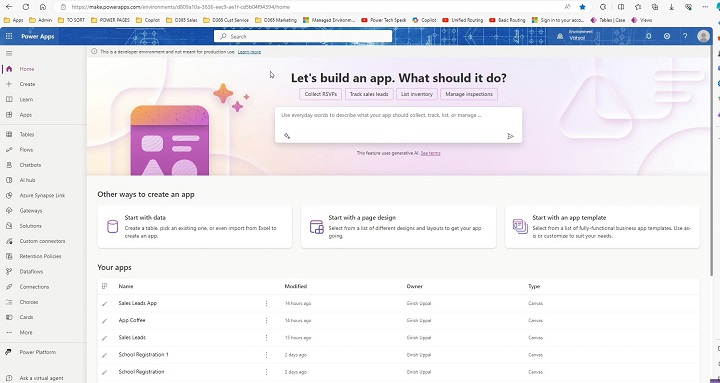This screenshot has width=720, height=383.
Task: Click the Retention Policies icon
Action: (9, 256)
